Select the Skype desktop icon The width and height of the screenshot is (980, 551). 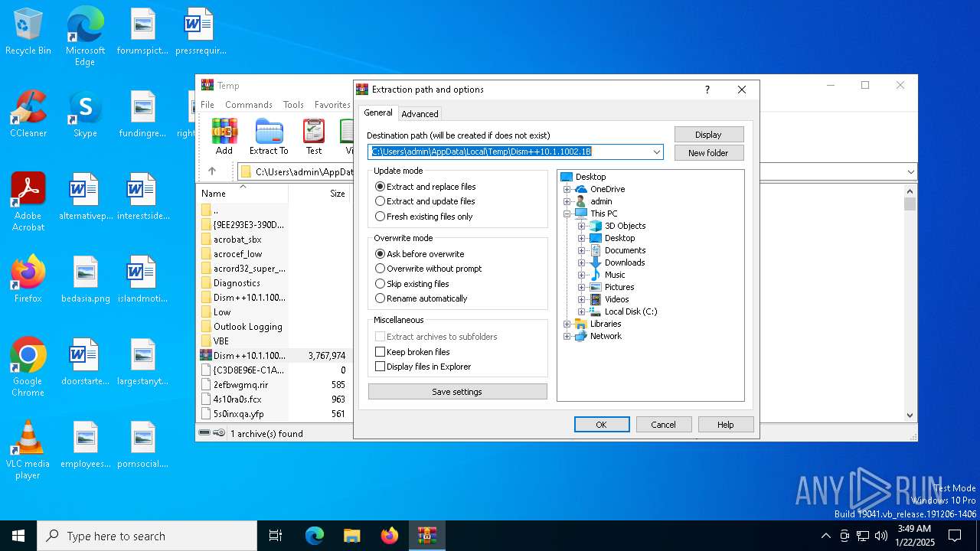[x=85, y=114]
